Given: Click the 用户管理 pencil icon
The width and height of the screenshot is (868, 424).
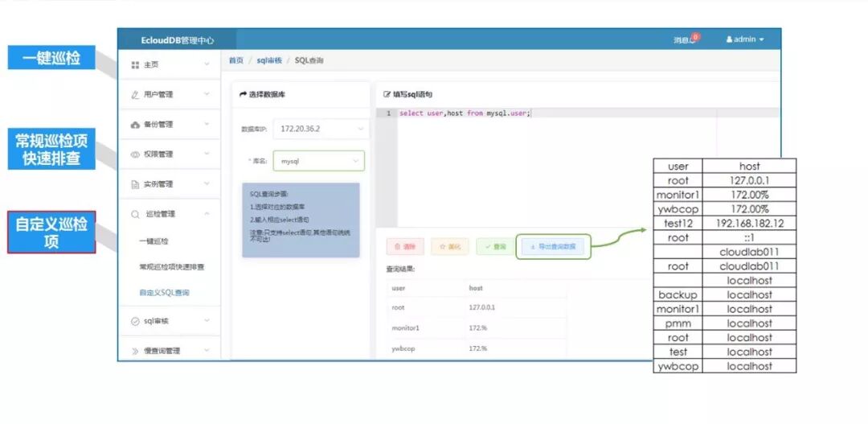Looking at the screenshot, I should click(x=134, y=95).
